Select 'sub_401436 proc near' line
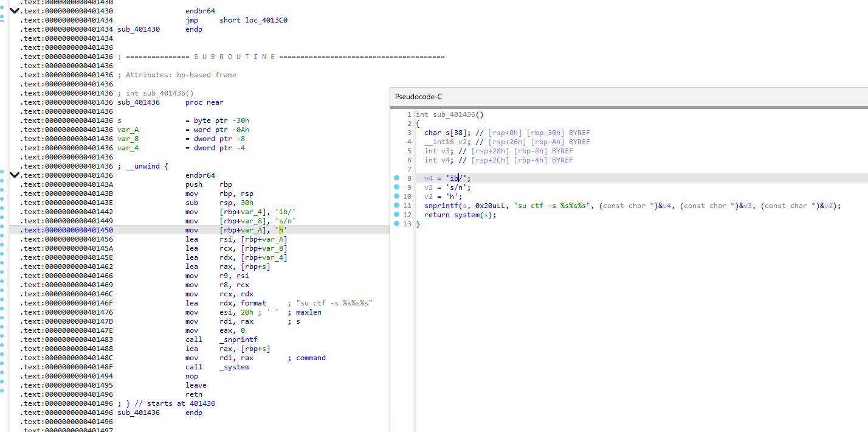 (x=170, y=102)
